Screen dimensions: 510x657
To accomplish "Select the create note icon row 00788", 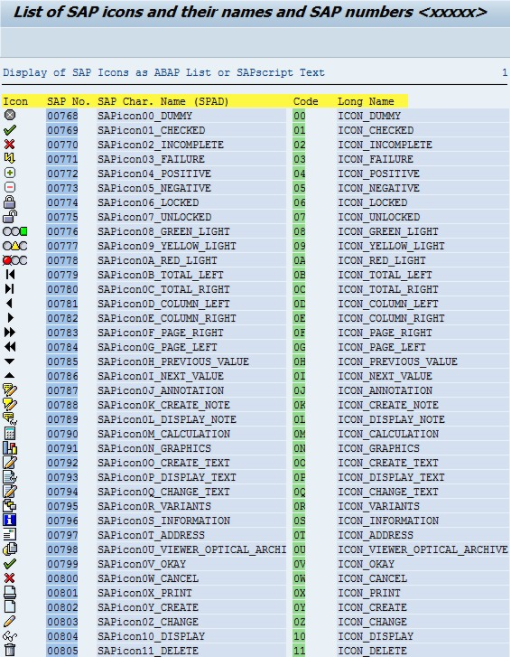I will (x=10, y=404).
